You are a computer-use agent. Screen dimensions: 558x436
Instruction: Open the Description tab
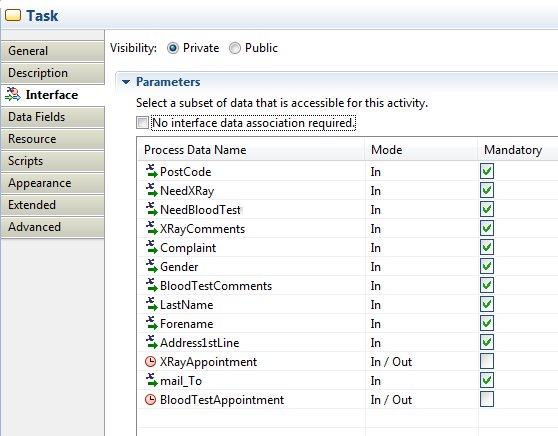(x=53, y=73)
